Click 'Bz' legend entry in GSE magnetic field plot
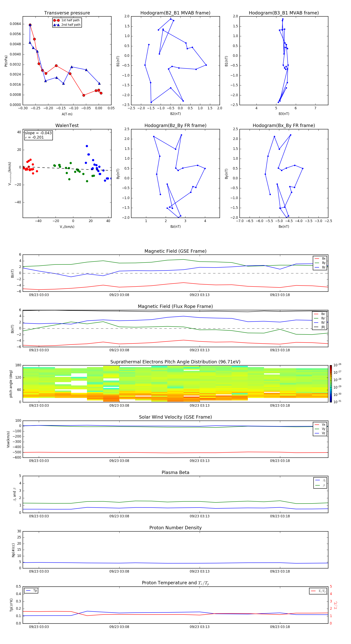The width and height of the screenshot is (351, 644). coord(320,267)
